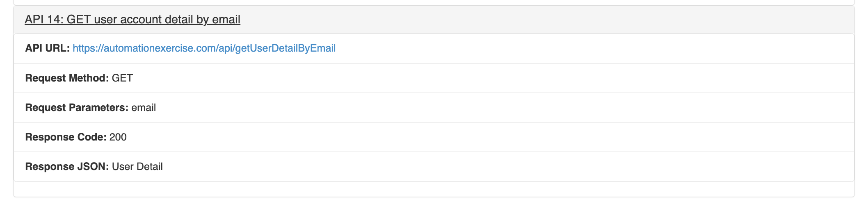Image resolution: width=868 pixels, height=204 pixels.
Task: Click the 'email' parameter value
Action: click(x=144, y=107)
